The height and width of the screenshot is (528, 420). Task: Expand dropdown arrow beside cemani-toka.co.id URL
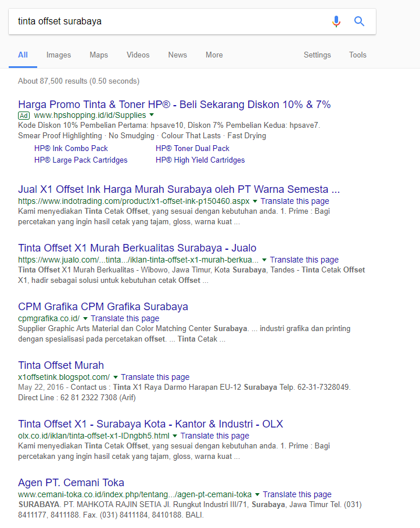click(257, 494)
